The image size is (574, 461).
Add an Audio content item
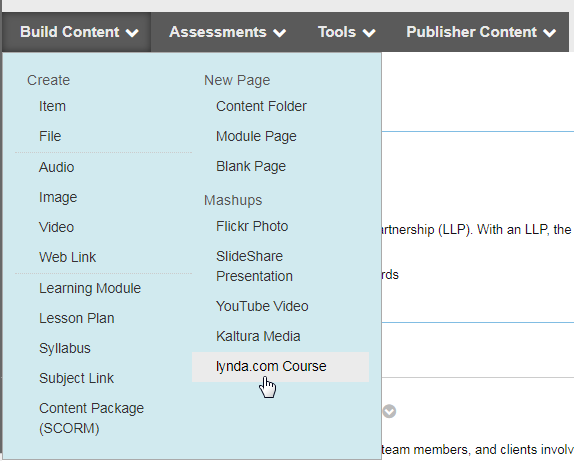click(57, 167)
